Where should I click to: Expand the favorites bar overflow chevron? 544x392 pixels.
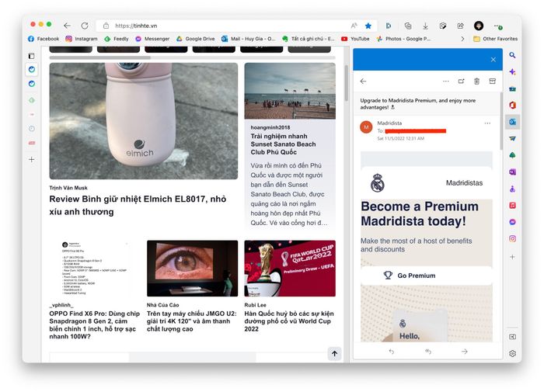(x=462, y=39)
